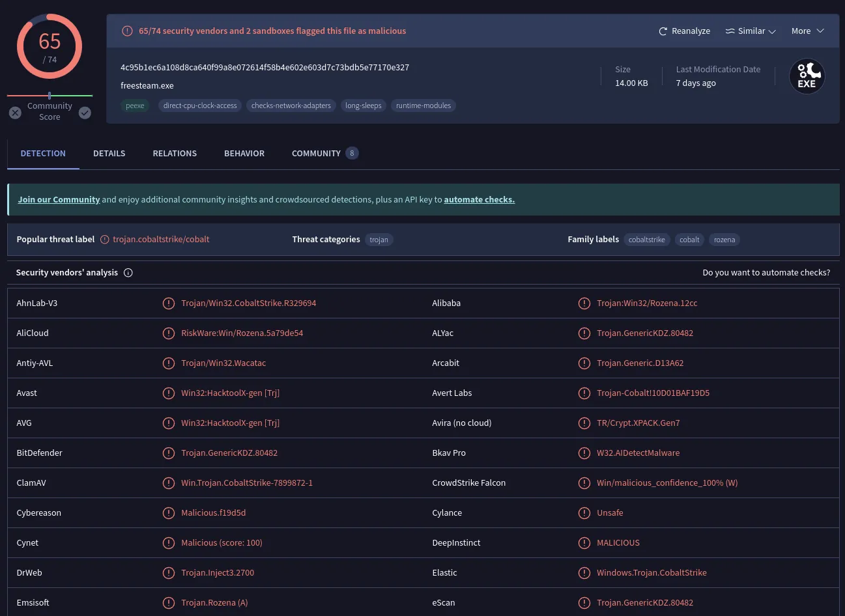Screen dimensions: 845x616
Task: Click the community score slider bar
Action: [50, 96]
